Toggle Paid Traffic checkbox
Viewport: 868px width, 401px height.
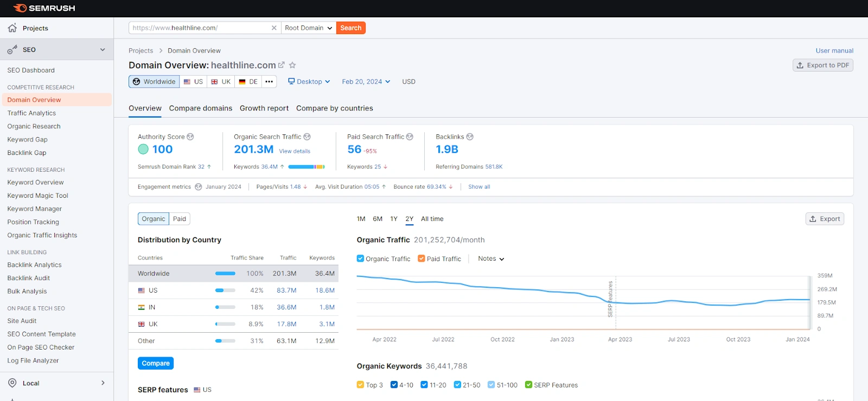point(422,258)
